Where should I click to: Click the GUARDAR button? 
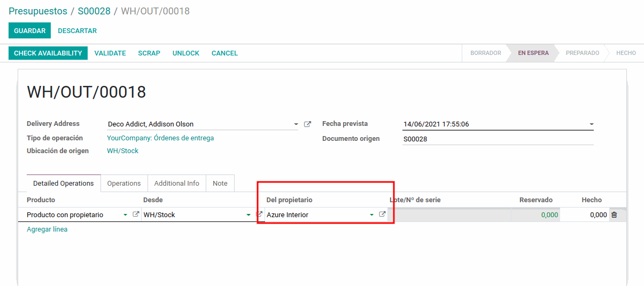tap(29, 30)
